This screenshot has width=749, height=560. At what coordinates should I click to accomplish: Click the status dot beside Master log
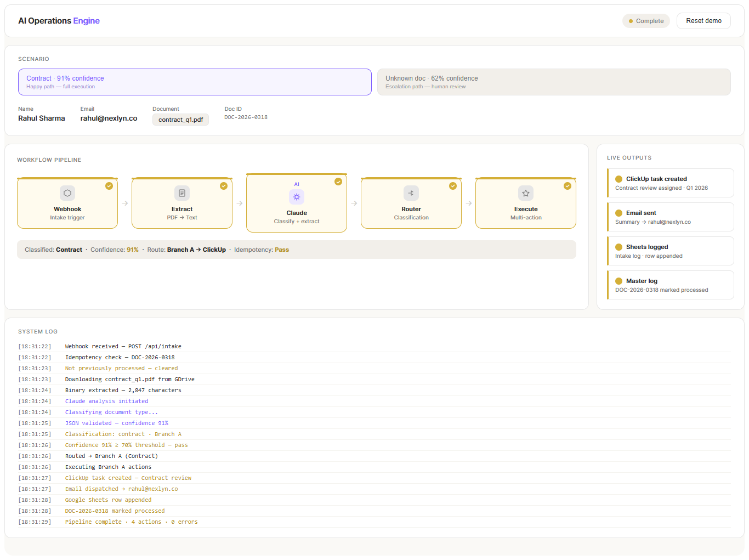pos(619,281)
